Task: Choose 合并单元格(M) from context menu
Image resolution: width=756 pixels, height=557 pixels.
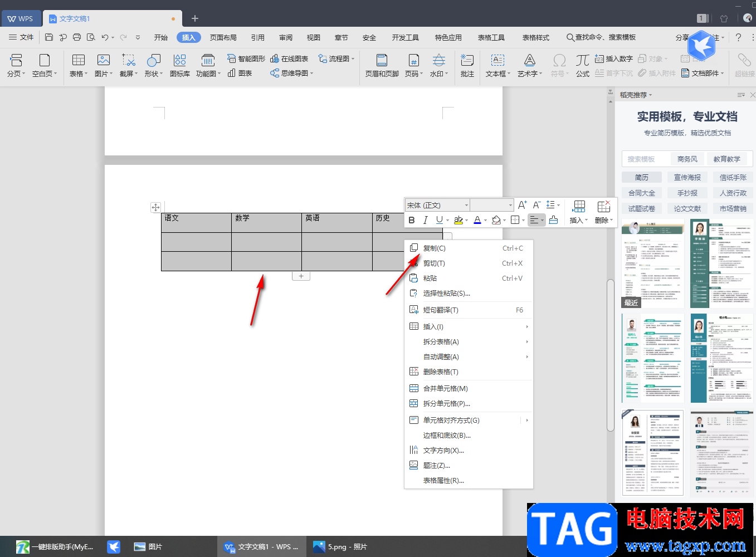Action: pos(469,389)
